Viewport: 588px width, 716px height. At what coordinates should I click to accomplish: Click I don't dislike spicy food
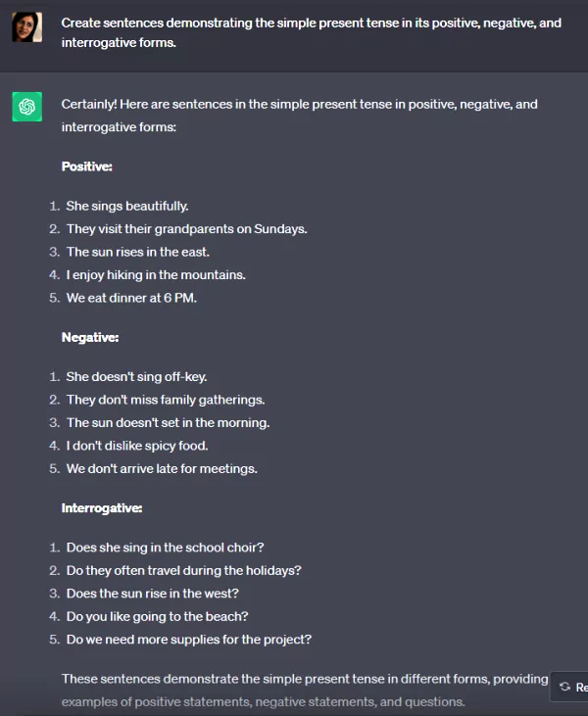click(137, 446)
